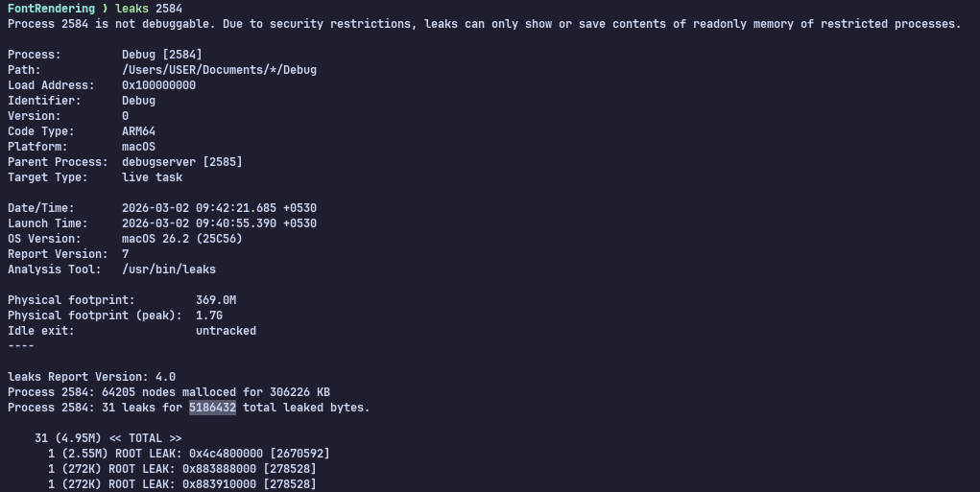Viewport: 980px width, 492px height.
Task: Click the highlighted 5186432 leaked bytes number
Action: click(x=212, y=408)
